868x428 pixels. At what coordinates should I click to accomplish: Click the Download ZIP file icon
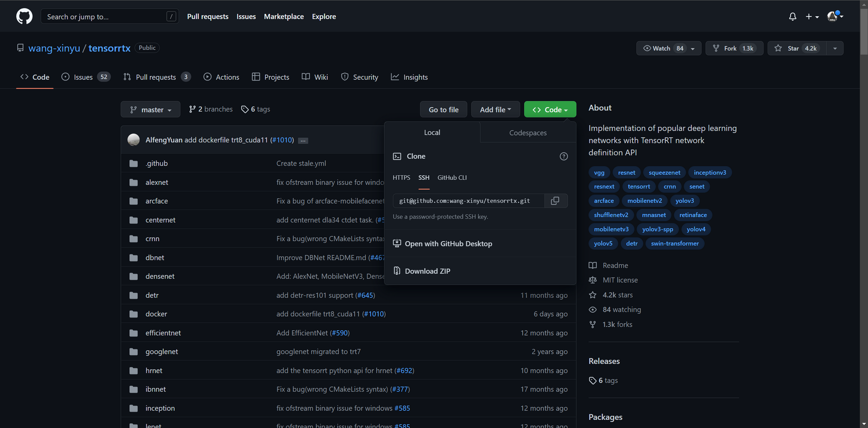click(397, 271)
